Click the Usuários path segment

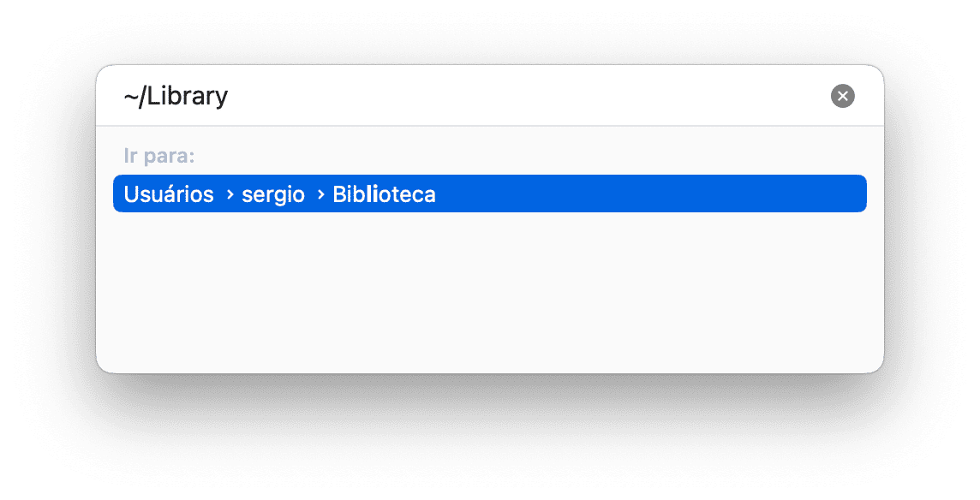pyautogui.click(x=169, y=194)
